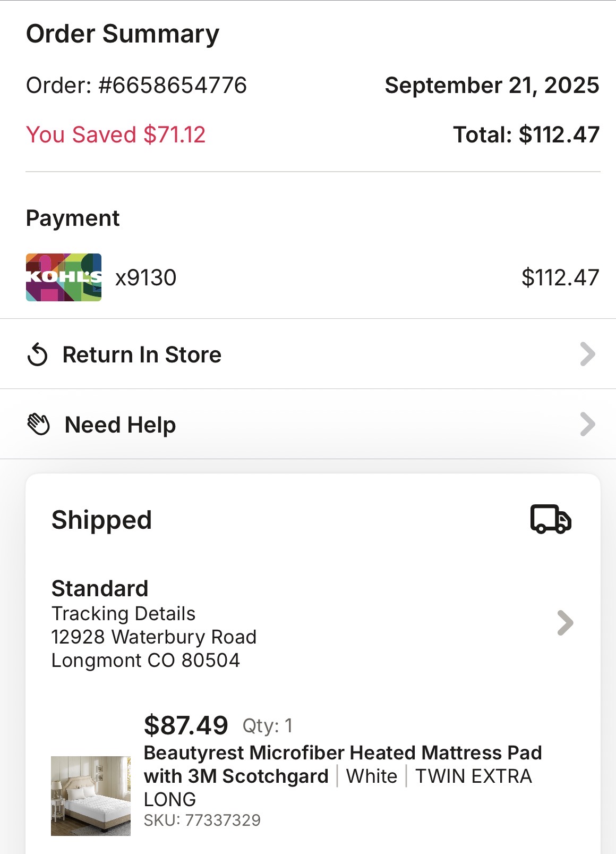Open the Tracking Details link
The width and height of the screenshot is (616, 854).
123,614
